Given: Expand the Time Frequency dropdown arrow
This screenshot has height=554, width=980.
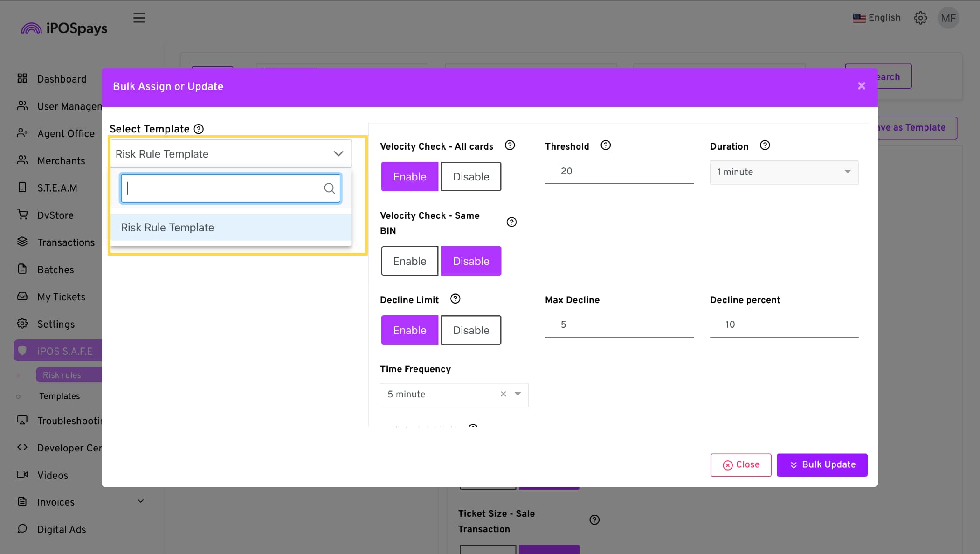Looking at the screenshot, I should 518,394.
